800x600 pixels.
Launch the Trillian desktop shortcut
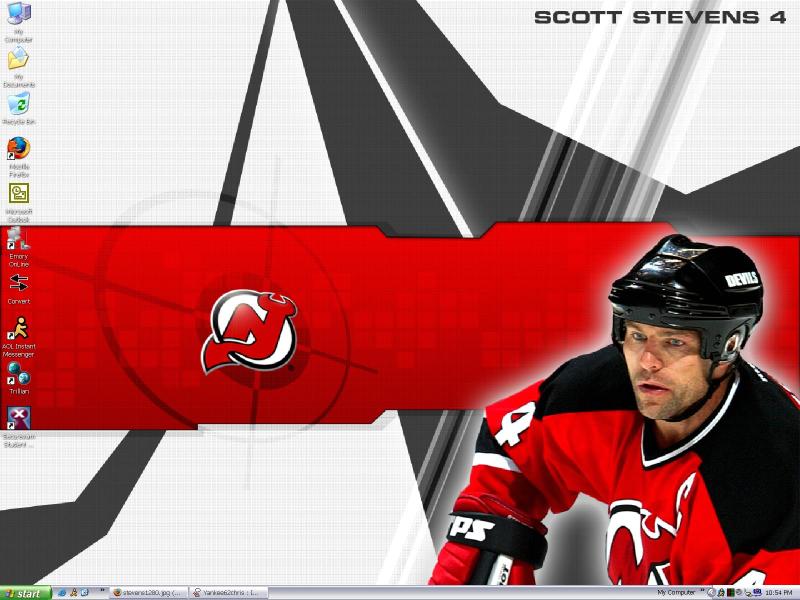pyautogui.click(x=19, y=374)
